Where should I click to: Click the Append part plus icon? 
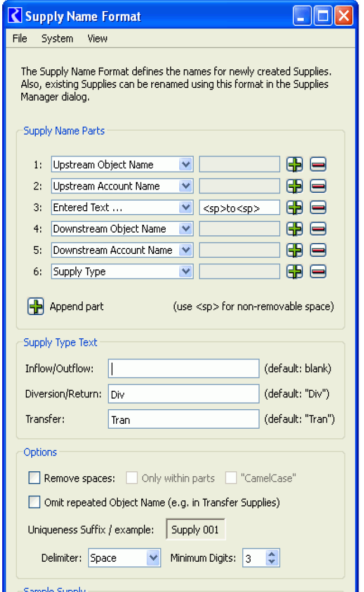36,306
